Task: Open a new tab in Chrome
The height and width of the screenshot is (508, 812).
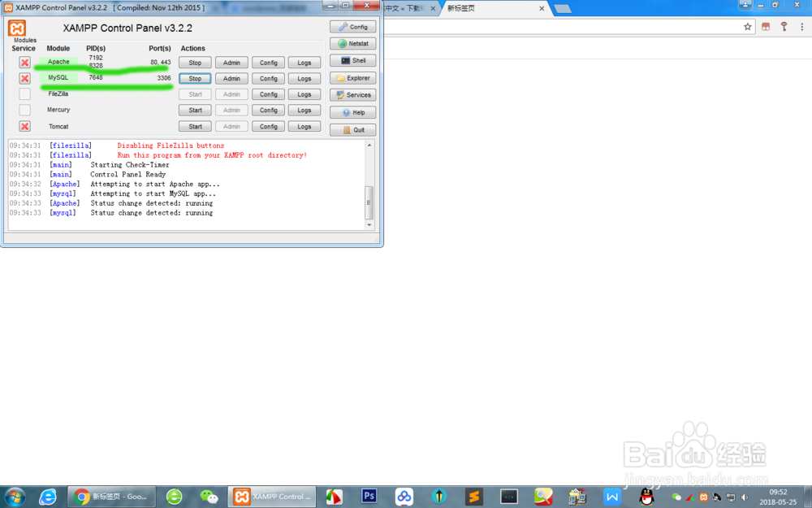Action: coord(563,9)
